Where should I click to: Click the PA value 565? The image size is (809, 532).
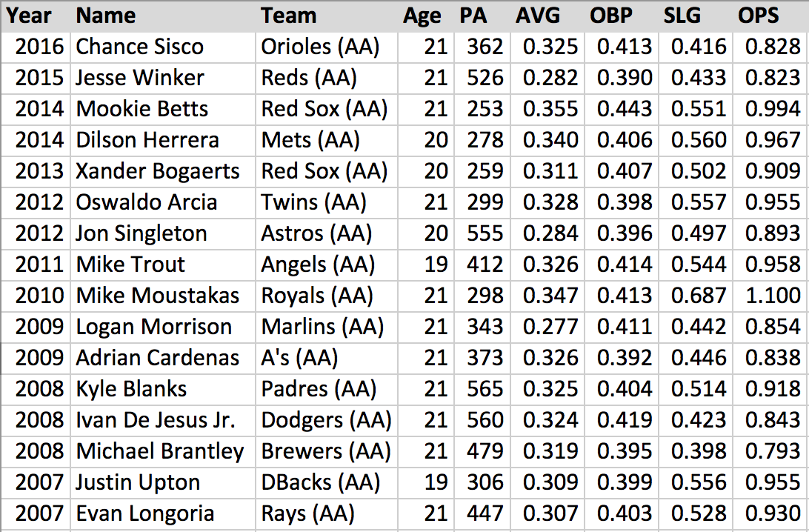tap(485, 389)
